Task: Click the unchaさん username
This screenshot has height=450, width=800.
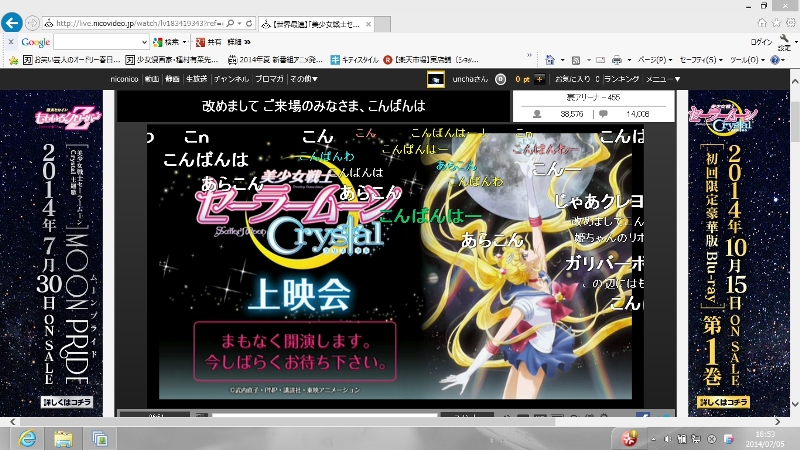Action: [x=470, y=79]
